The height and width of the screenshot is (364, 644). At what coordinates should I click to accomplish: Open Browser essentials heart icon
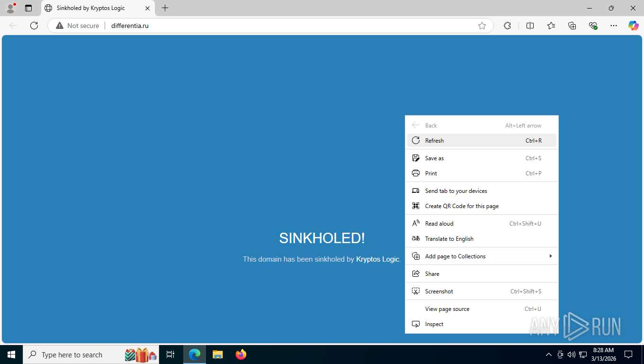coord(593,26)
